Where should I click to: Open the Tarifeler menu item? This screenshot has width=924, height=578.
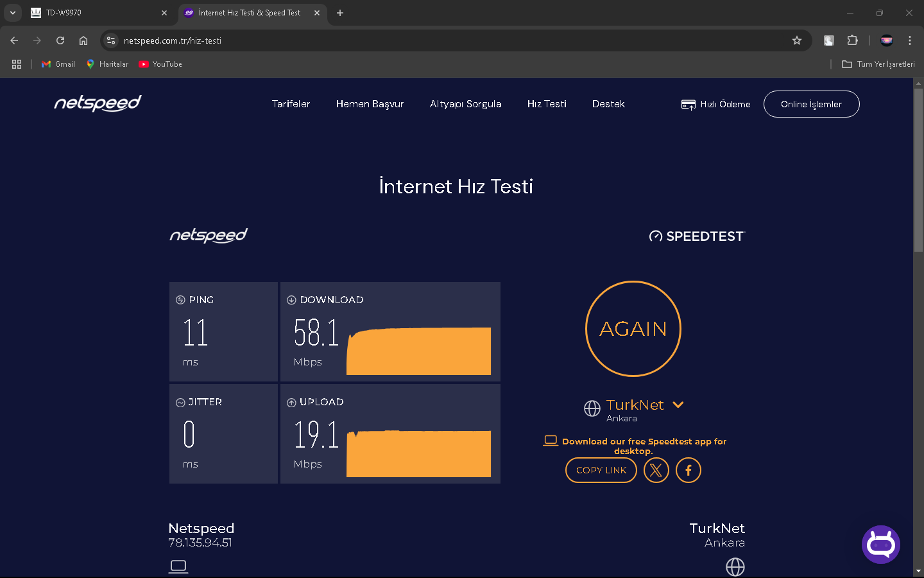click(x=291, y=104)
